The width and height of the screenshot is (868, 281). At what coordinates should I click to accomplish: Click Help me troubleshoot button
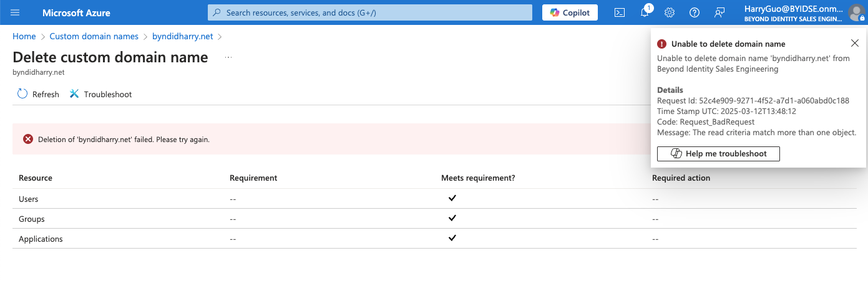pyautogui.click(x=718, y=153)
